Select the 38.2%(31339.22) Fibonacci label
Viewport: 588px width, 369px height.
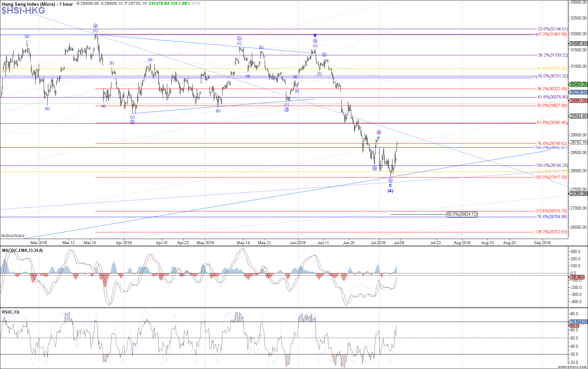click(552, 55)
